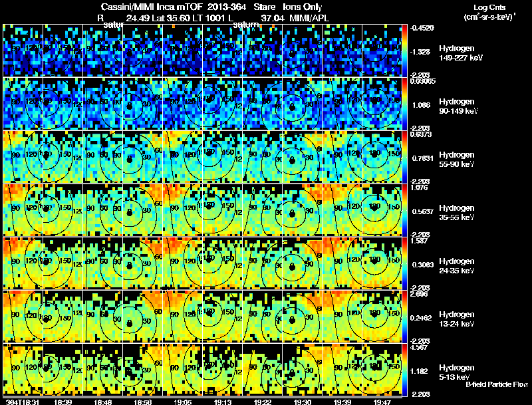Click the color scale bar for 90-149 keV
This screenshot has width=532, height=405.
(x=404, y=104)
